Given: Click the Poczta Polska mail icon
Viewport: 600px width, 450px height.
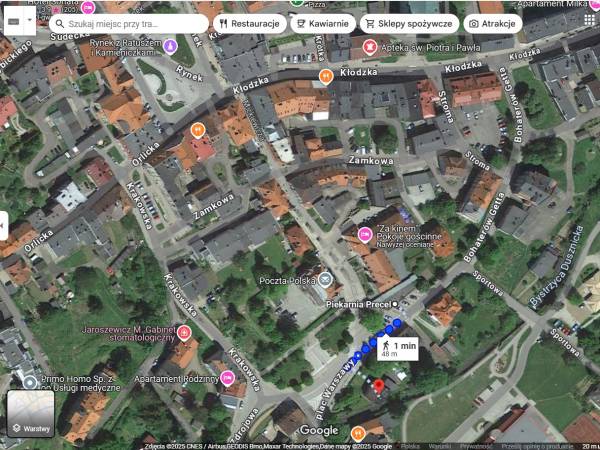Looking at the screenshot, I should 323,281.
